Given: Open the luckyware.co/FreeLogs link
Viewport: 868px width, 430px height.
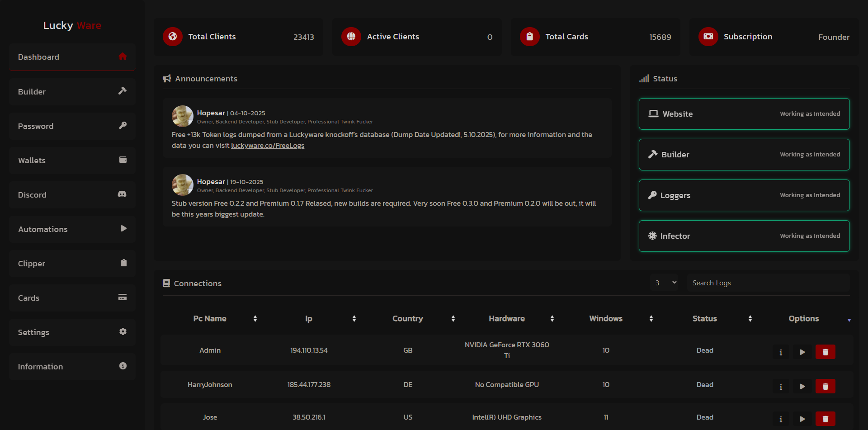Looking at the screenshot, I should (268, 146).
